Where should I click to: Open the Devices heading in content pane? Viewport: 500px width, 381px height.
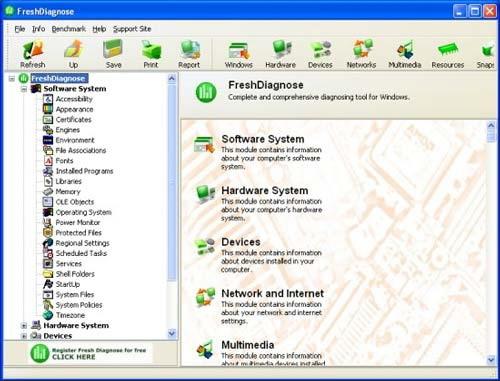click(x=241, y=242)
